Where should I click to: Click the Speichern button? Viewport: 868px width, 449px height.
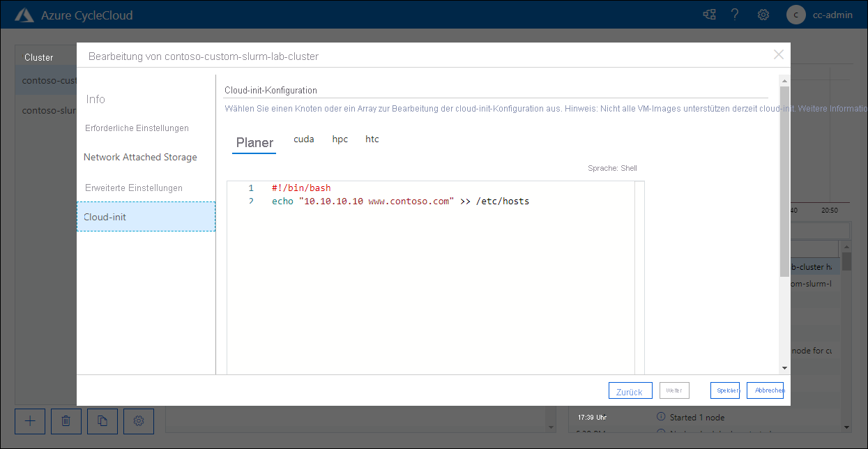pyautogui.click(x=724, y=390)
